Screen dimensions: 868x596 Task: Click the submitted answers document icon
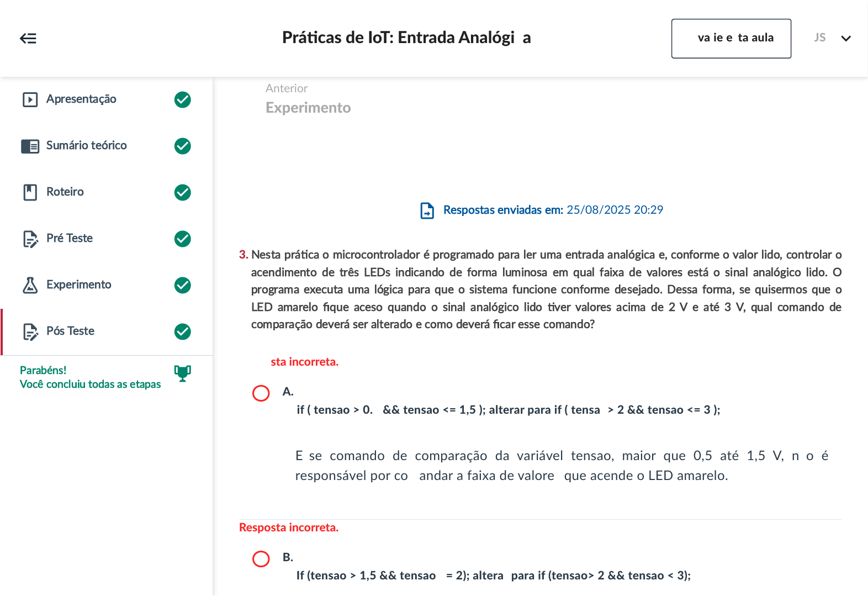click(427, 210)
